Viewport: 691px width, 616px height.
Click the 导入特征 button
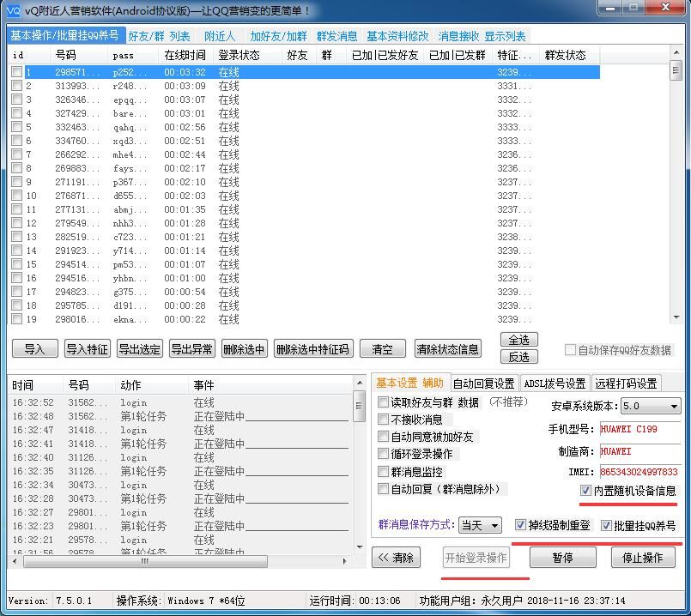(x=88, y=348)
